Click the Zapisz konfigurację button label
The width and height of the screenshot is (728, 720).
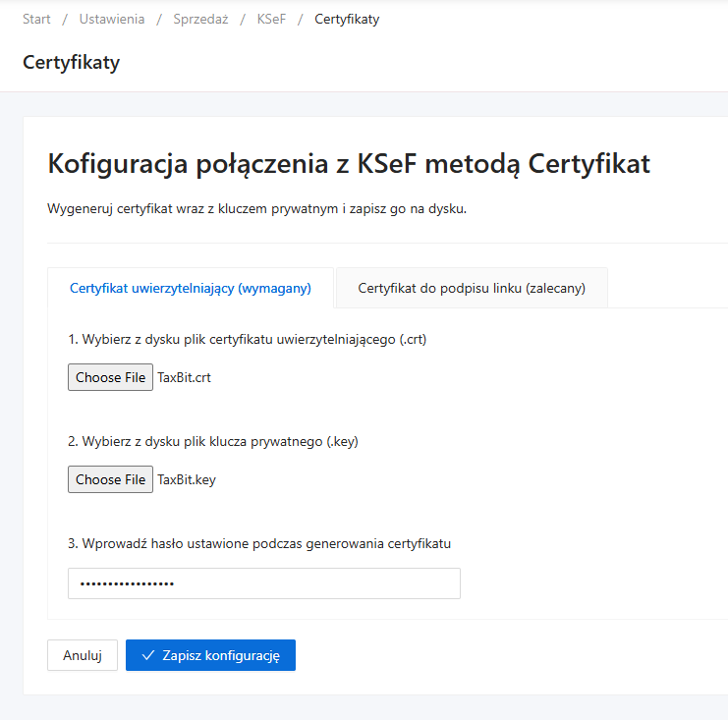pyautogui.click(x=221, y=655)
